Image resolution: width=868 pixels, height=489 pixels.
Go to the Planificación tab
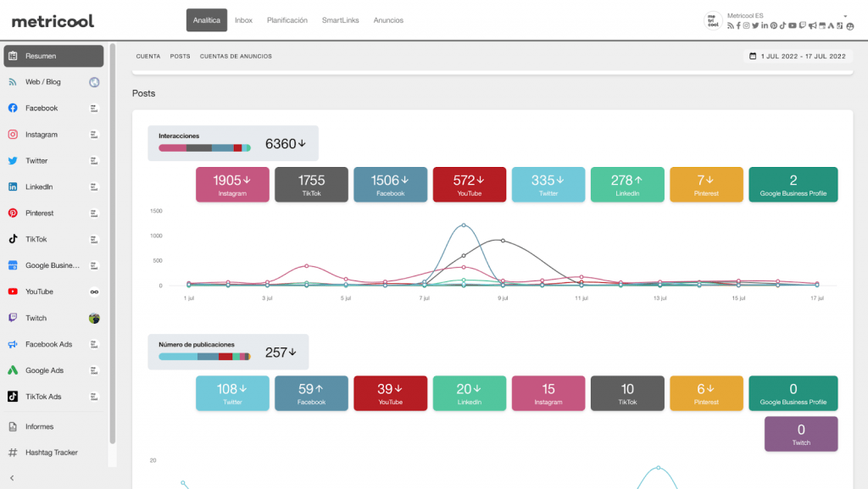(287, 19)
